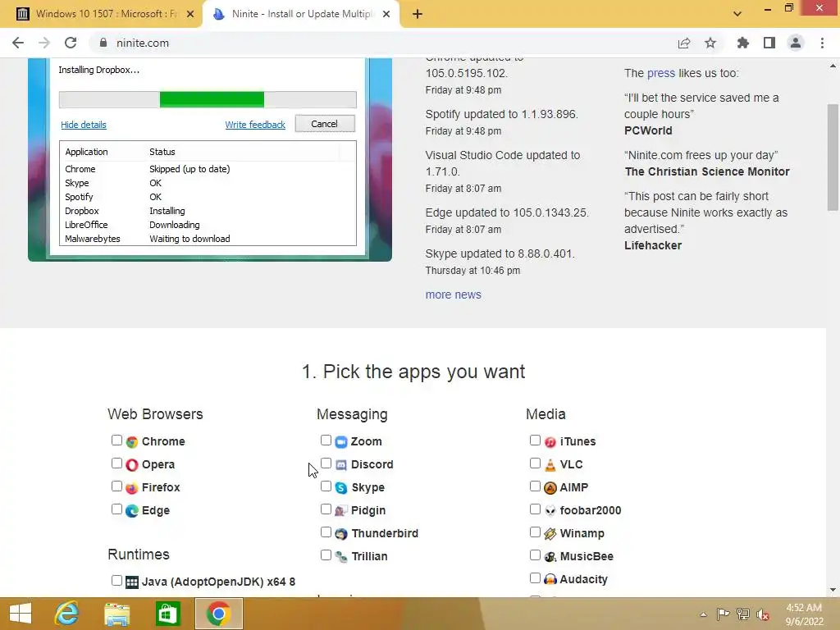The width and height of the screenshot is (840, 630).
Task: Open a new browser tab
Action: pyautogui.click(x=418, y=14)
